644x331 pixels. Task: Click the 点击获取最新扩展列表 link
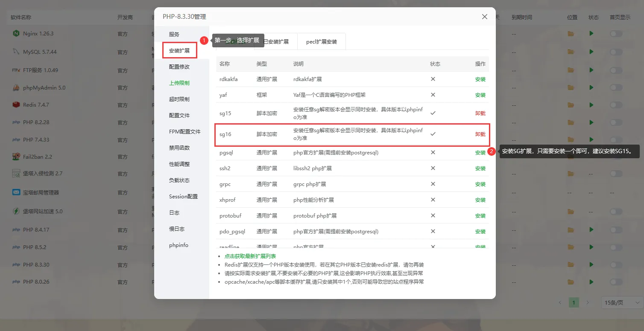tap(250, 256)
